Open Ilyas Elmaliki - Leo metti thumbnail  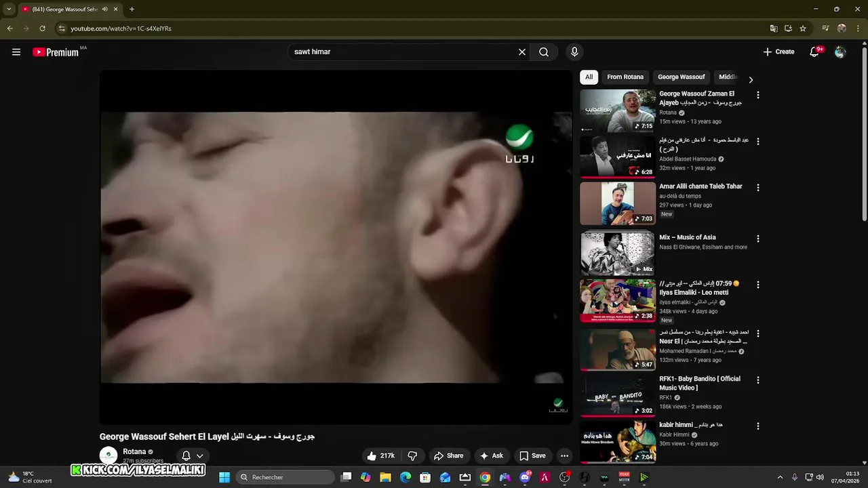tap(618, 301)
